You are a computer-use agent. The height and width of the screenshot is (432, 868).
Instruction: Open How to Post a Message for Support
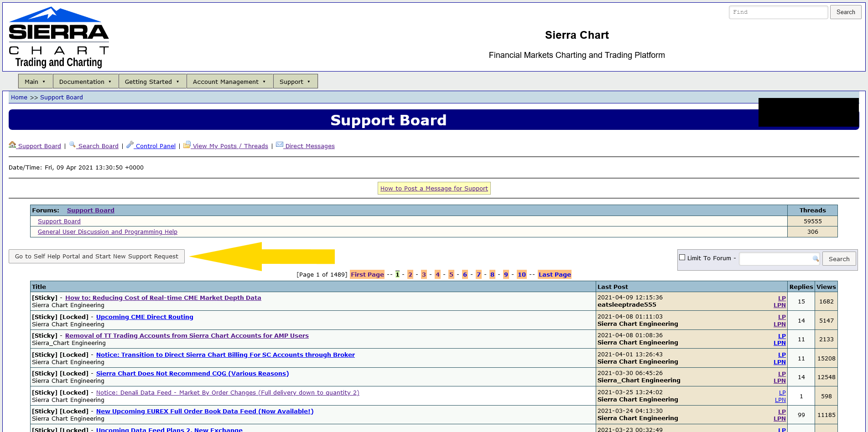tap(434, 189)
